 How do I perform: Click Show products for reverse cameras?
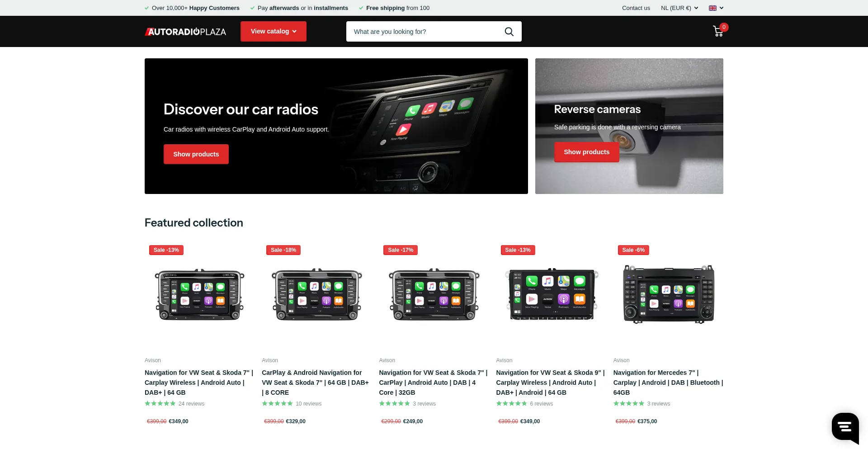pos(586,152)
